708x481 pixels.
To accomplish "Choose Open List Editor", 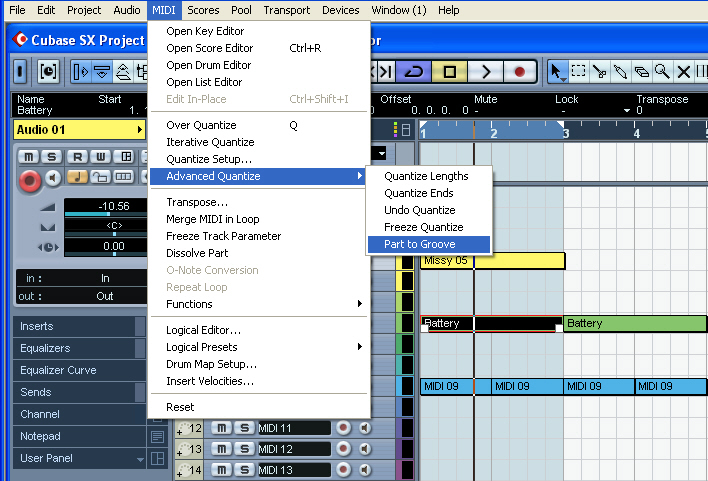I will pos(259,82).
